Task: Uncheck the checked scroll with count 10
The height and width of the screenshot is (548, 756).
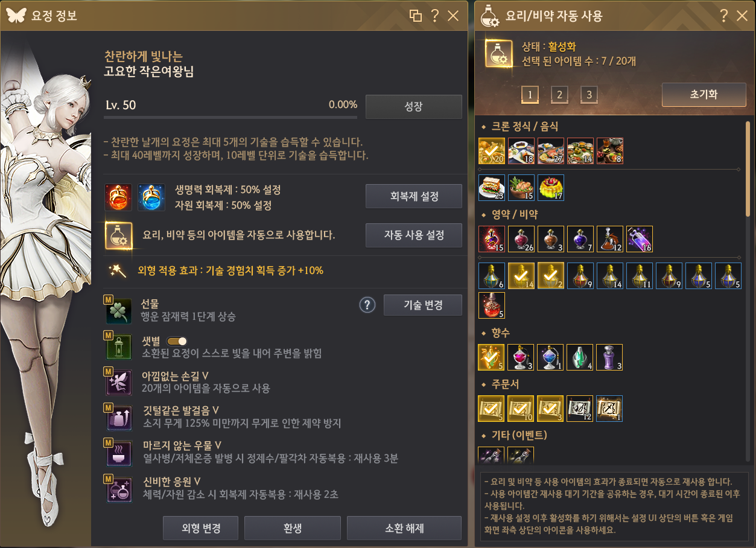Action: (521, 408)
